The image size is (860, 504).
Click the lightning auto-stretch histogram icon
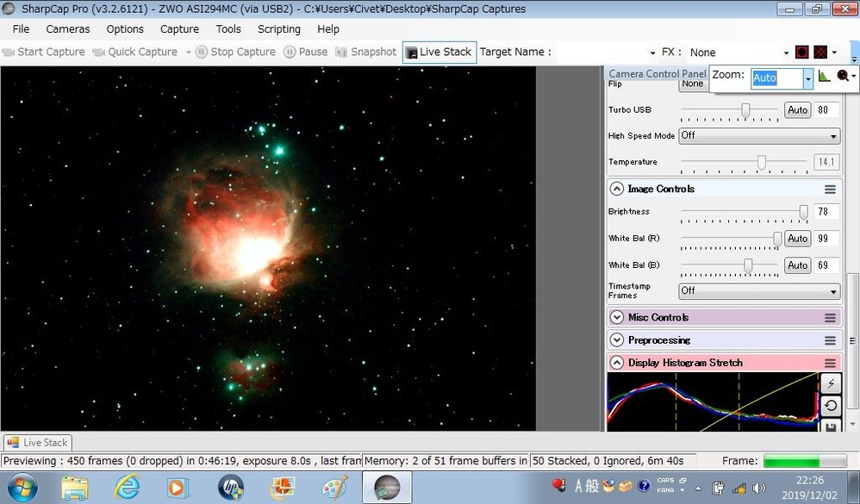click(831, 383)
